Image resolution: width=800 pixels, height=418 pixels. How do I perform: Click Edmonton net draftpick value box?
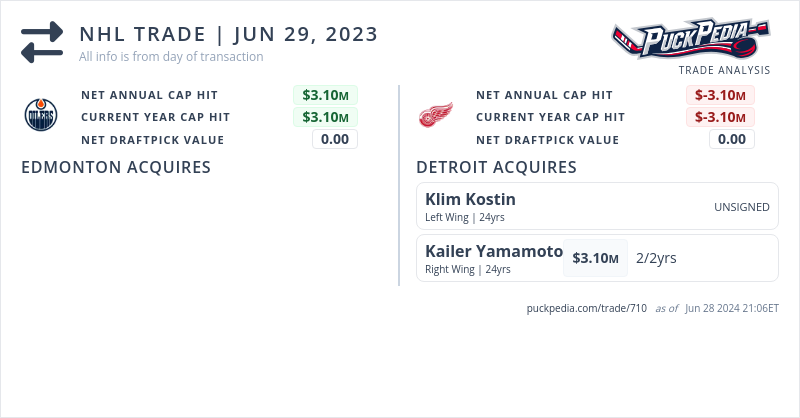(335, 139)
